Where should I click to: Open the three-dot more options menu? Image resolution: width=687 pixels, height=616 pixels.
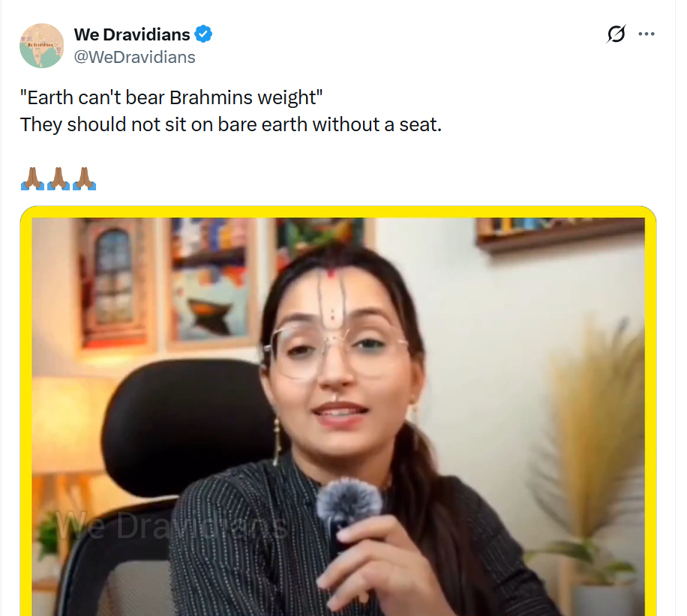(x=646, y=34)
